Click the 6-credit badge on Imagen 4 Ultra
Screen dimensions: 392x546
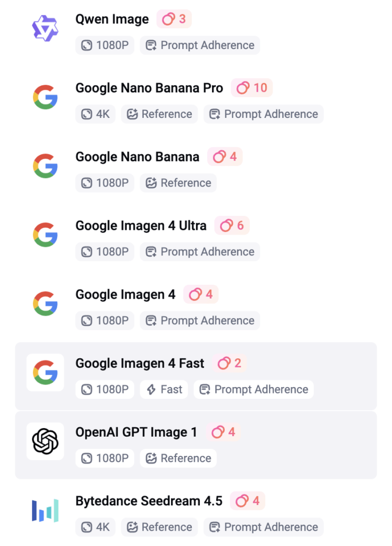232,226
